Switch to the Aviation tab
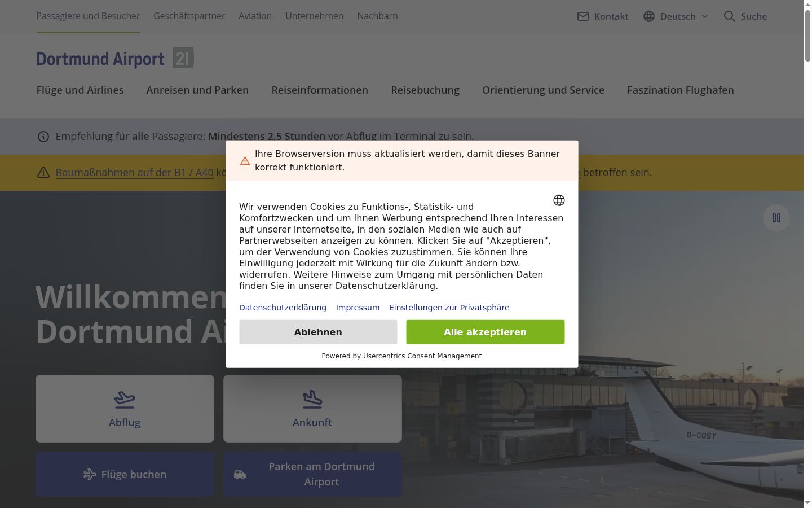Image resolution: width=812 pixels, height=508 pixels. point(255,16)
